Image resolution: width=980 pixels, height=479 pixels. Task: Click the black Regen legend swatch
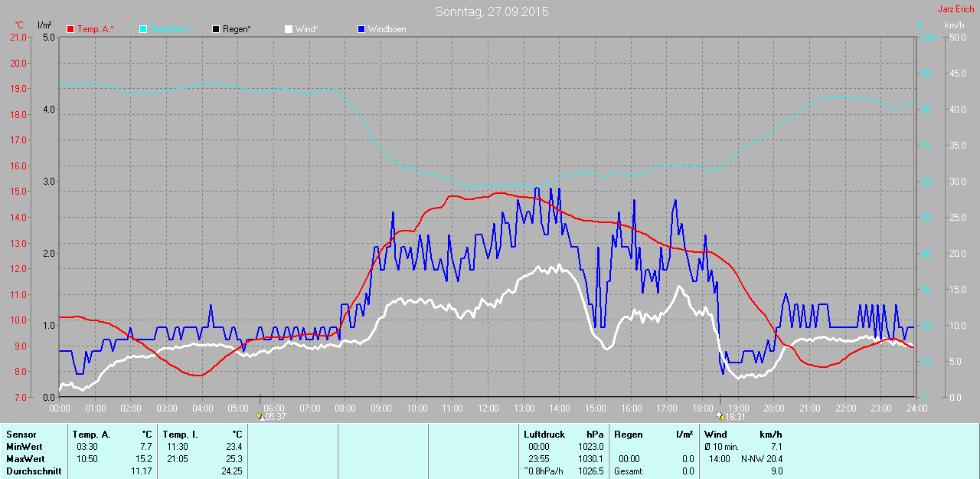point(216,29)
